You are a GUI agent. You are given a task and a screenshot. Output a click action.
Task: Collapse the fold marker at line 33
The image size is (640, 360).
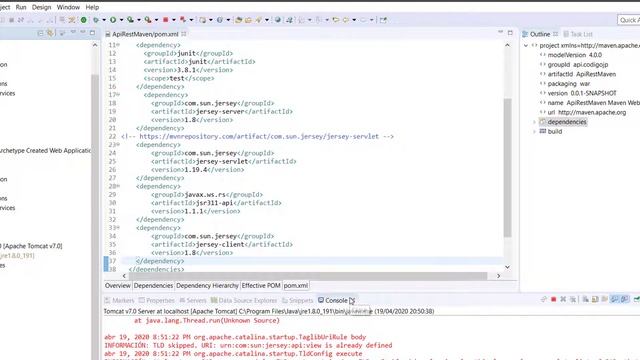(118, 228)
